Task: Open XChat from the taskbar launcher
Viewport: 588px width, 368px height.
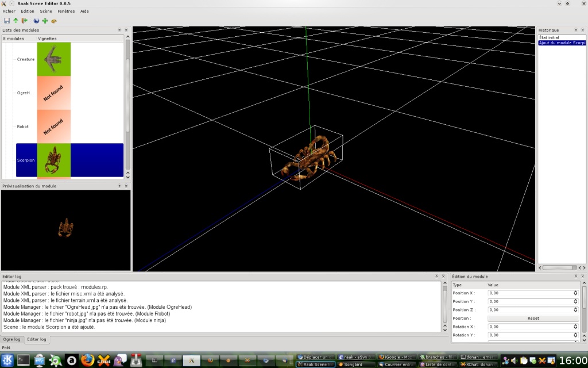Action: click(104, 361)
